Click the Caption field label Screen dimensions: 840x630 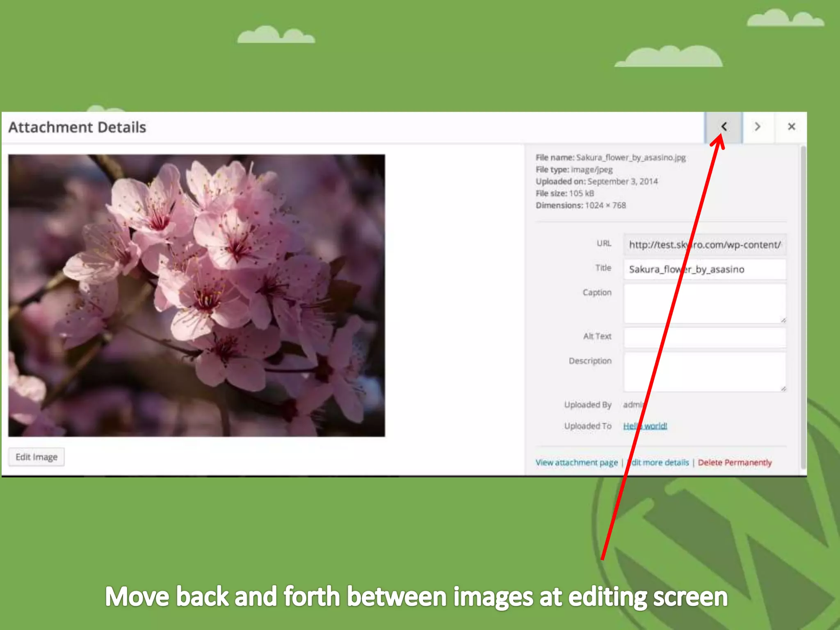[597, 292]
